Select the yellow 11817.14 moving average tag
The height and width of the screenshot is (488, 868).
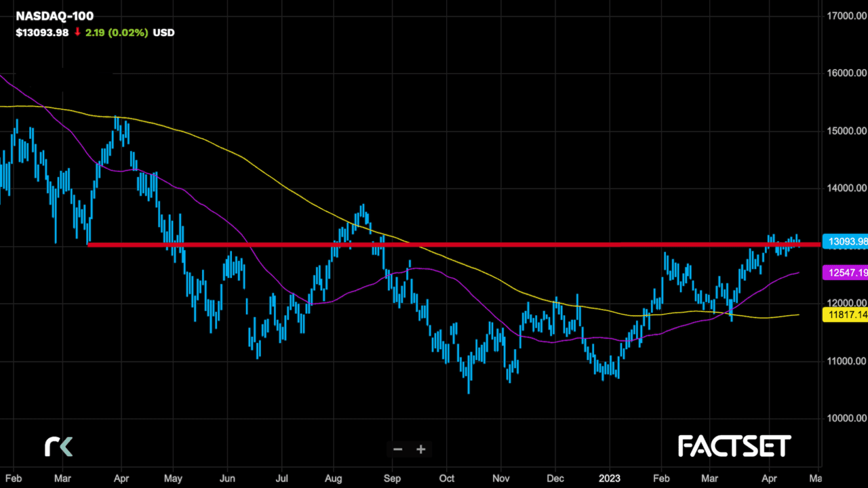click(844, 314)
